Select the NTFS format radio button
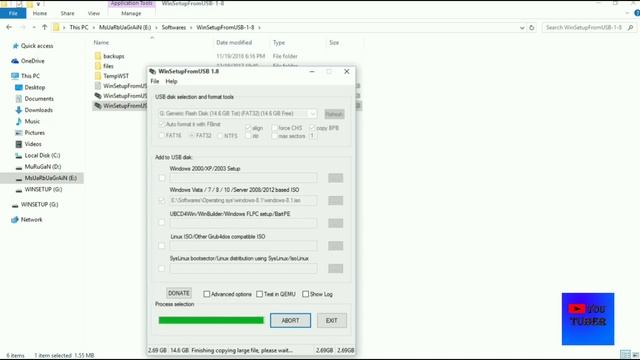 click(220, 136)
